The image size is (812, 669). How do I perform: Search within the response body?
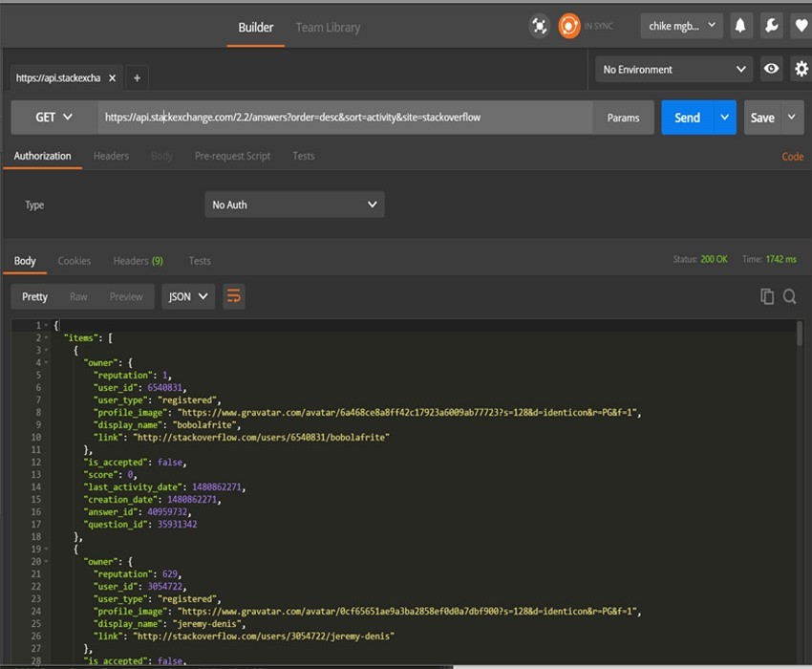pos(790,296)
